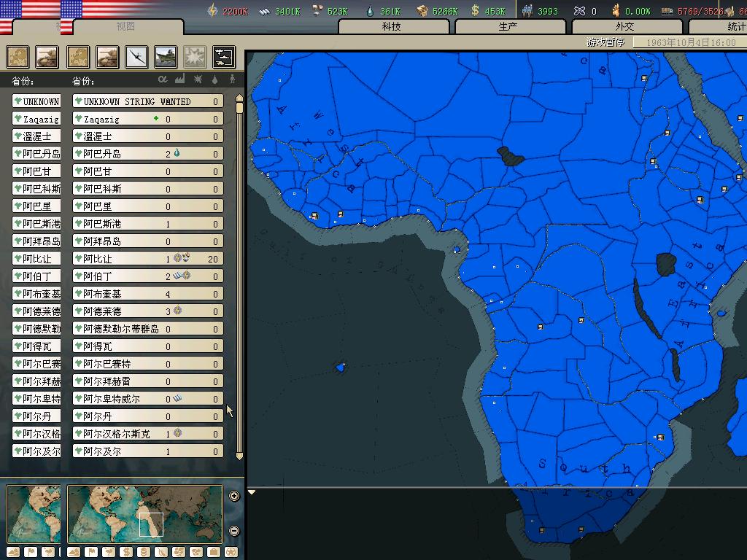
Task: Click the 游戏暂停 game paused label
Action: (x=605, y=42)
